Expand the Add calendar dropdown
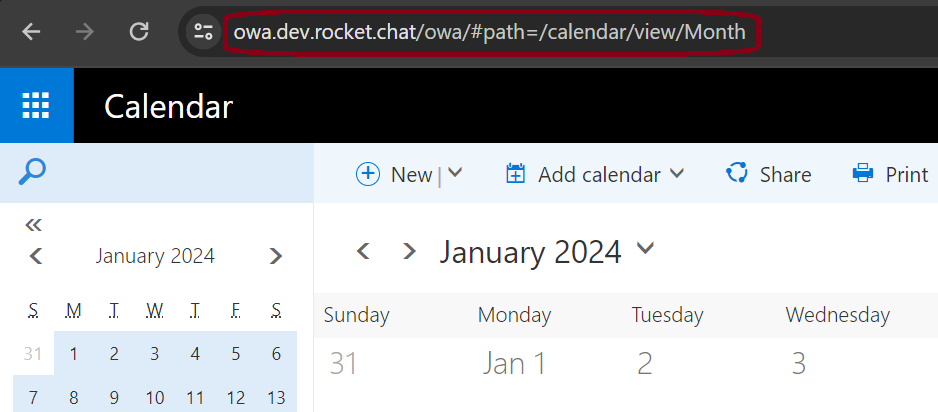The height and width of the screenshot is (412, 938). click(677, 173)
